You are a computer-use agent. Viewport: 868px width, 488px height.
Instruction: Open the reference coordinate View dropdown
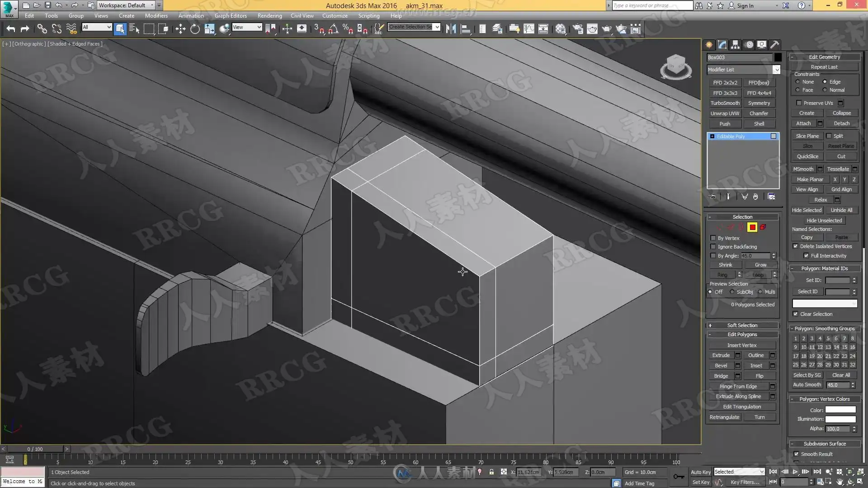pos(247,27)
